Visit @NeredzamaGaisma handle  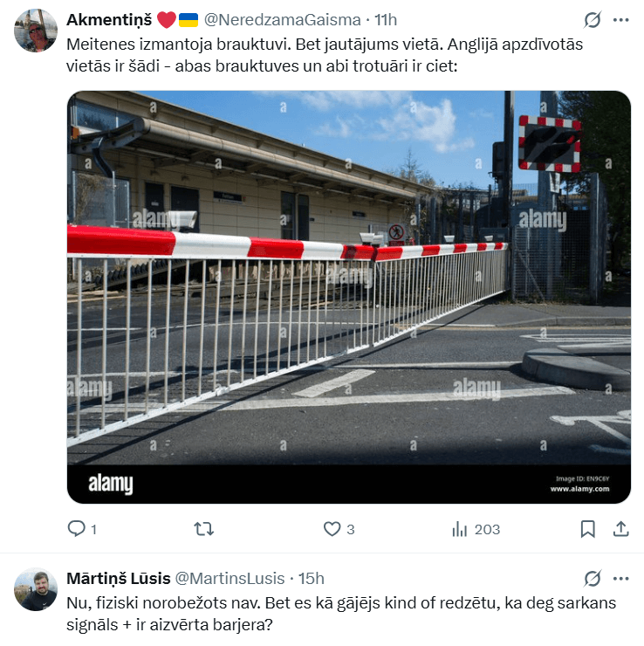(283, 20)
